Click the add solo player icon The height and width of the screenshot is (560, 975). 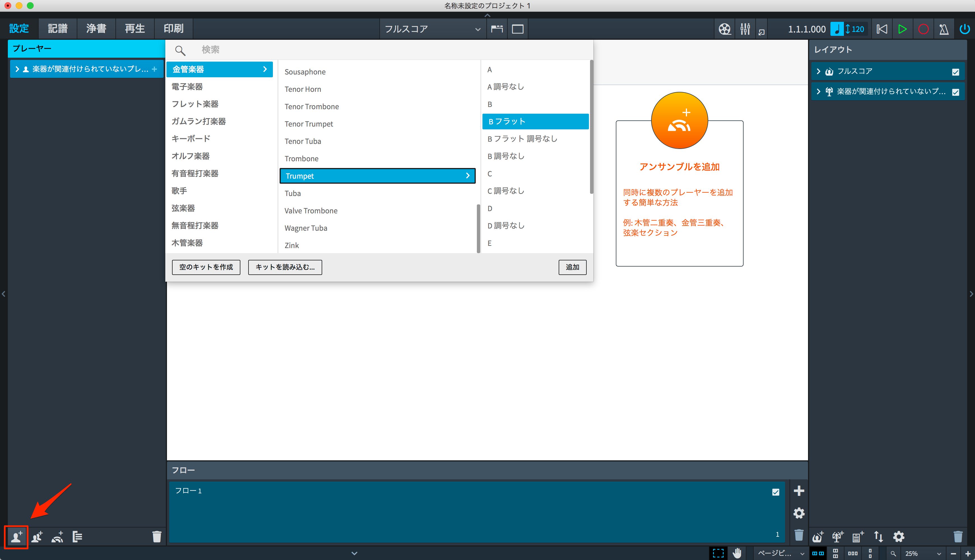(17, 536)
